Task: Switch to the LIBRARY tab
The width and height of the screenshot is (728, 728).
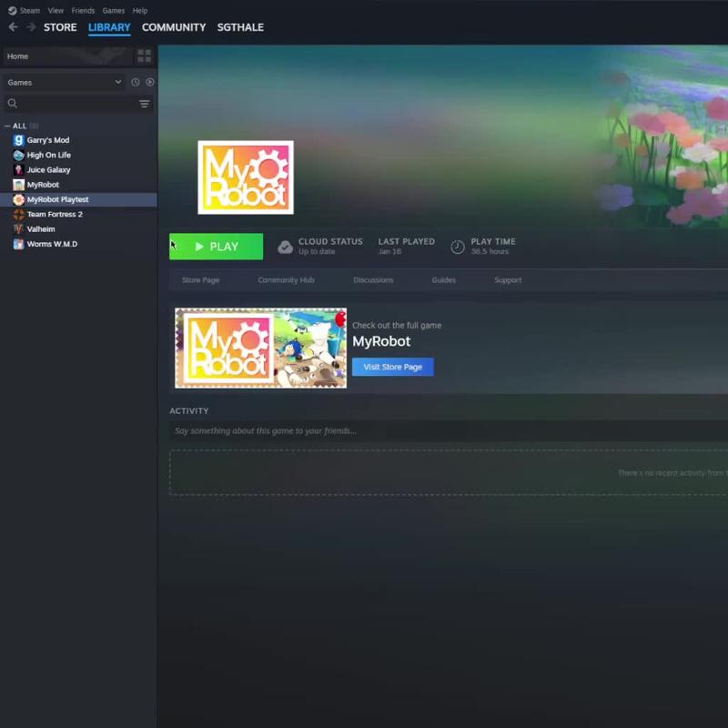Action: pos(109,27)
